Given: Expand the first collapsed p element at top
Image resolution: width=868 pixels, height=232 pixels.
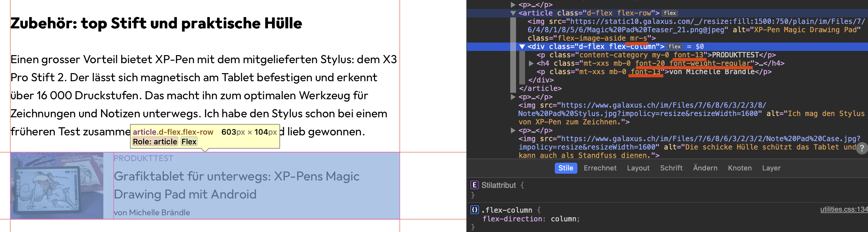Looking at the screenshot, I should [x=513, y=5].
